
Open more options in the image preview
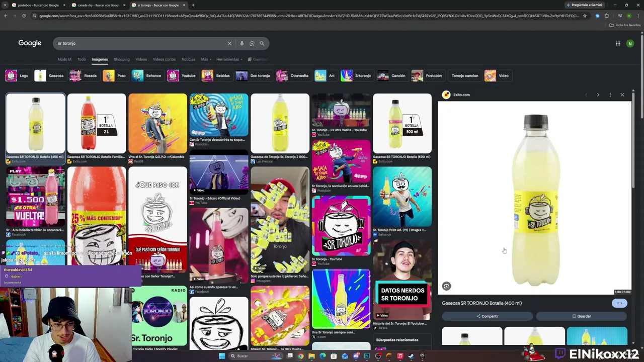(x=610, y=95)
